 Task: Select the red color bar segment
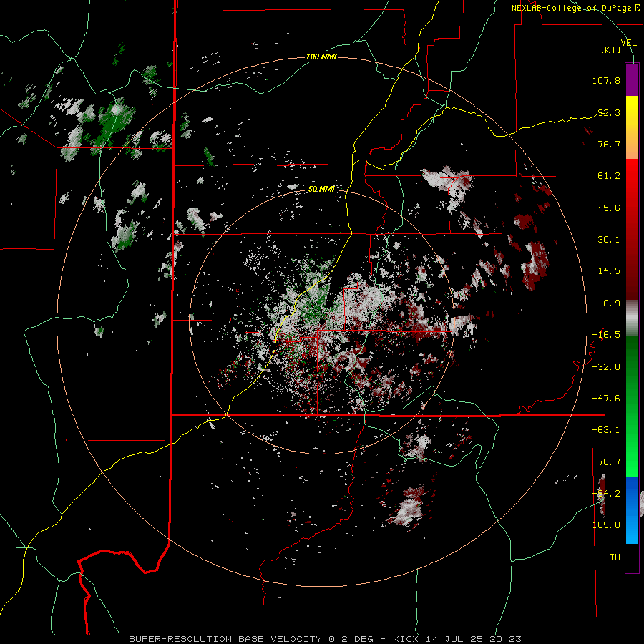tap(632, 229)
